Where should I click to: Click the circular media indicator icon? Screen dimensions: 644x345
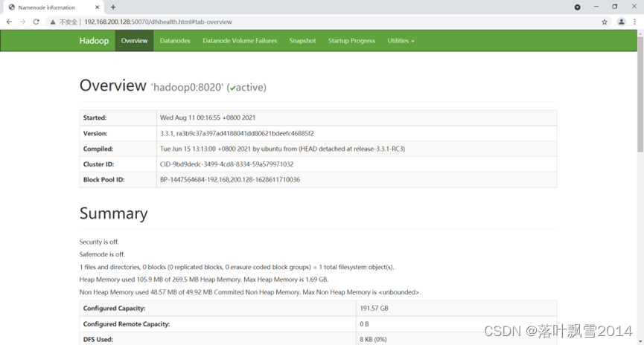(x=578, y=7)
